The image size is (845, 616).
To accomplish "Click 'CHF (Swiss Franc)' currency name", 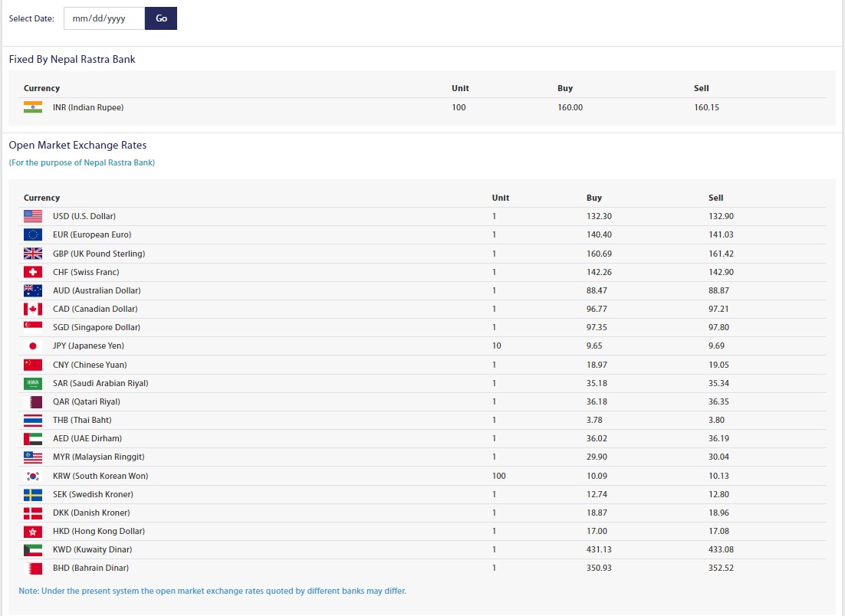I will (86, 272).
